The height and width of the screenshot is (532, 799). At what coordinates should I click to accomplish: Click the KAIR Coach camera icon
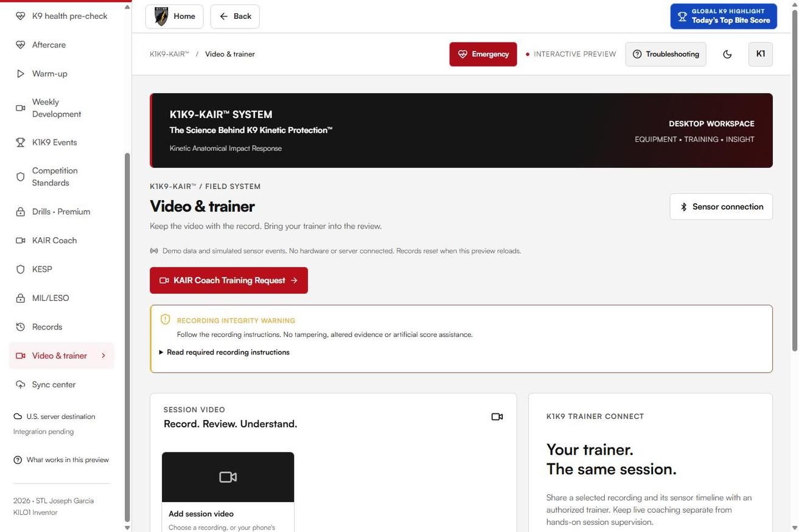click(x=21, y=240)
